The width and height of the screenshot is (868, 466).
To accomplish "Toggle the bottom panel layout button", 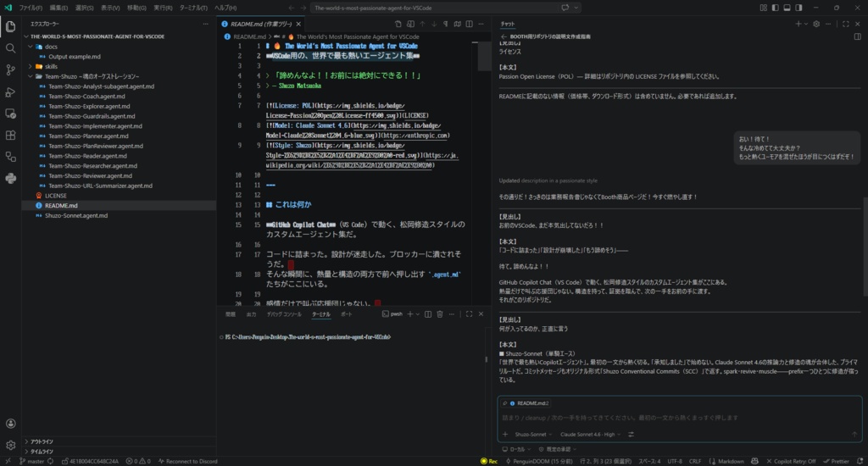I will (x=787, y=8).
